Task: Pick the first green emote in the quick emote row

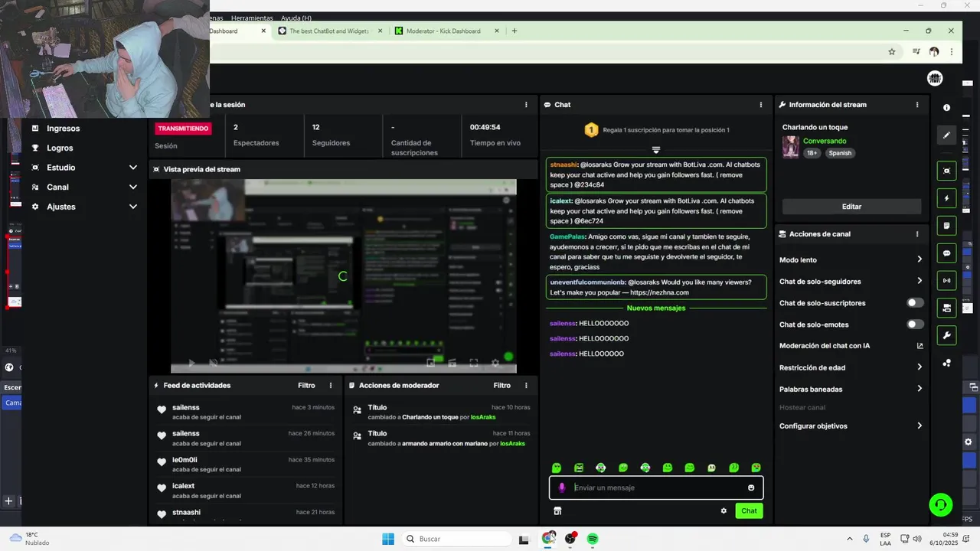Action: coord(557,468)
